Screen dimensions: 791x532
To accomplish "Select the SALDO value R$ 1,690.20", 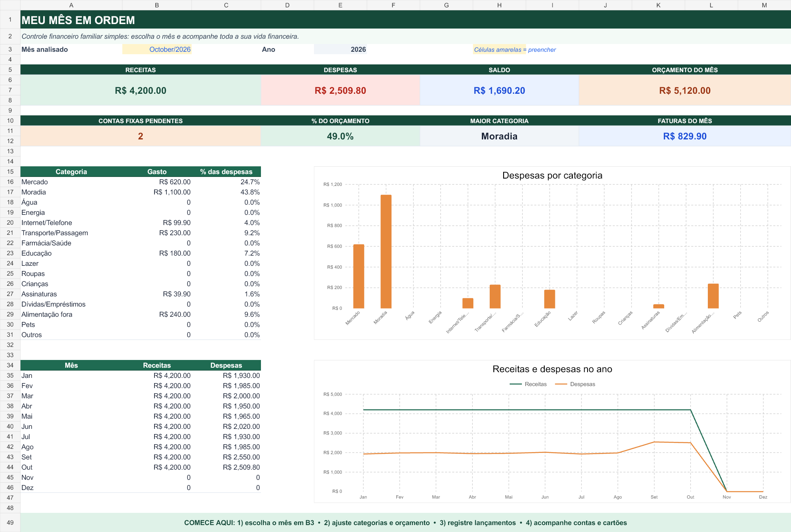I will click(x=499, y=90).
